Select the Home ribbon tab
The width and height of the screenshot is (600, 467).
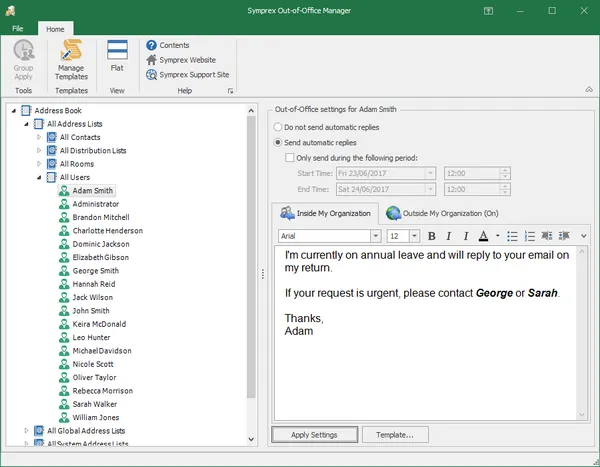(55, 29)
